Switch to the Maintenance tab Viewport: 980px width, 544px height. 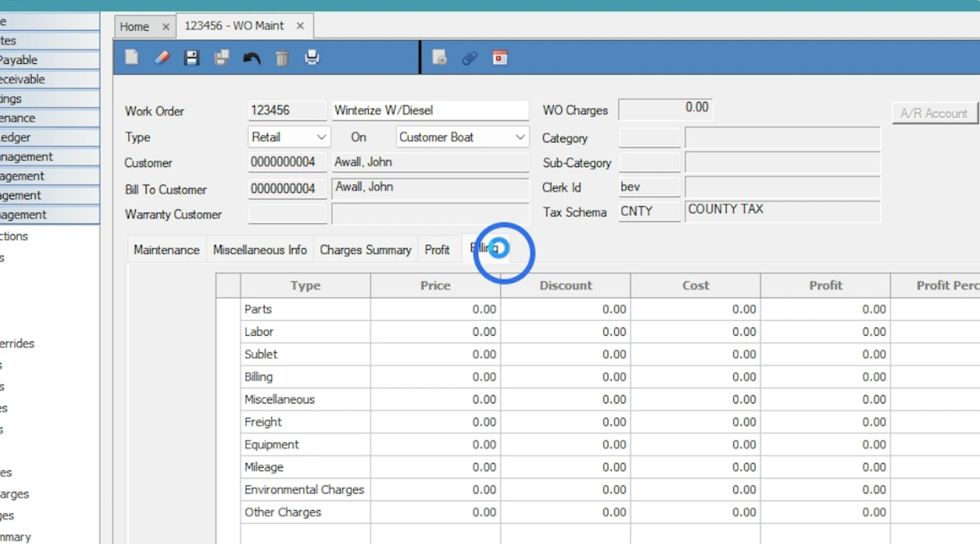click(166, 250)
